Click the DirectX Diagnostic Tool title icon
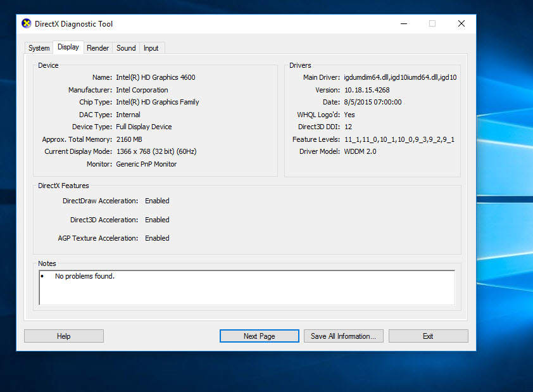This screenshot has width=533, height=392. point(26,23)
